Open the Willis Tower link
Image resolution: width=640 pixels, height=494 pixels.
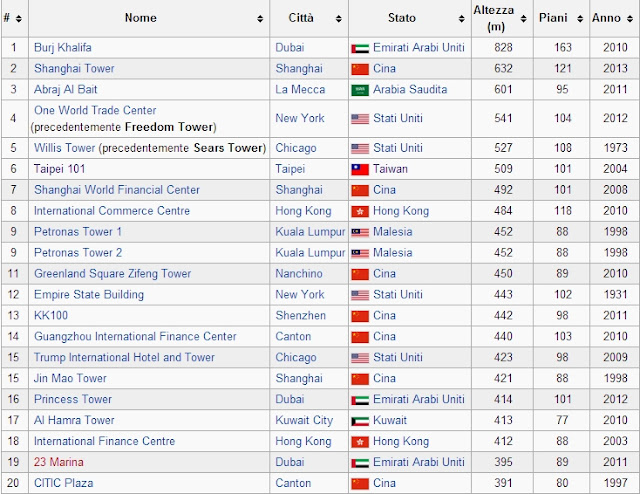[64, 148]
